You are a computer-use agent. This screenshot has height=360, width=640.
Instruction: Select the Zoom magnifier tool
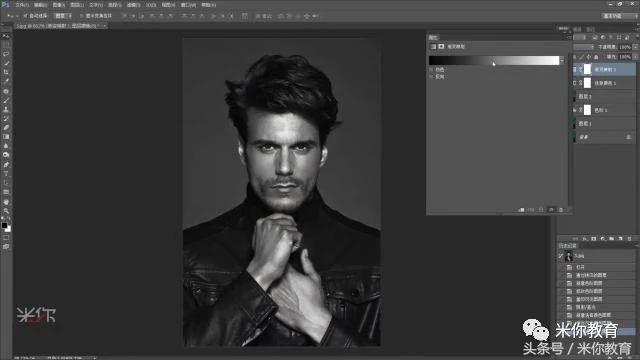point(6,211)
